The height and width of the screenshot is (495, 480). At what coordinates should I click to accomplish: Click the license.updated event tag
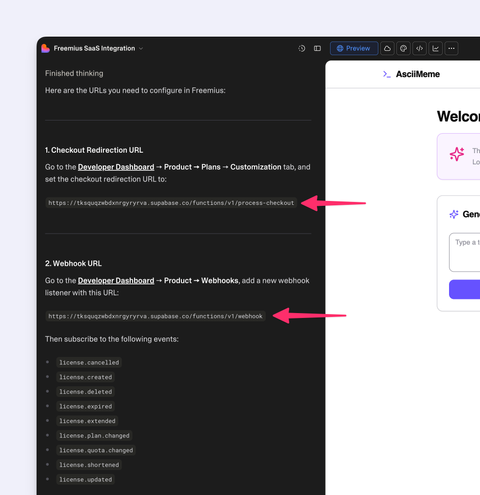click(86, 479)
